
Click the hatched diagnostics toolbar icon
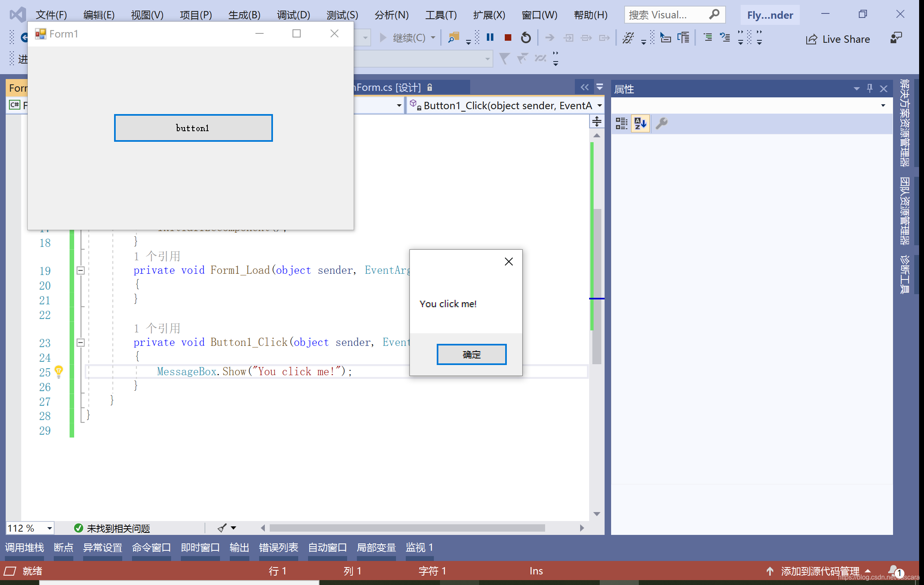click(x=628, y=38)
